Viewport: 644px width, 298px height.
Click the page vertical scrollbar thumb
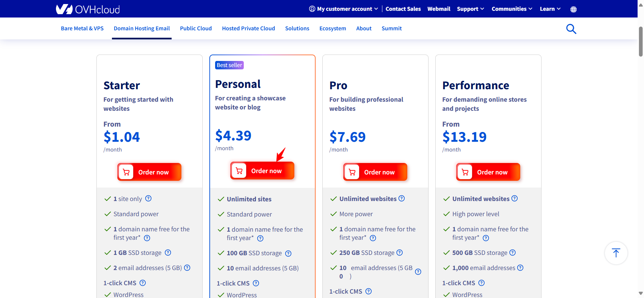[x=641, y=41]
